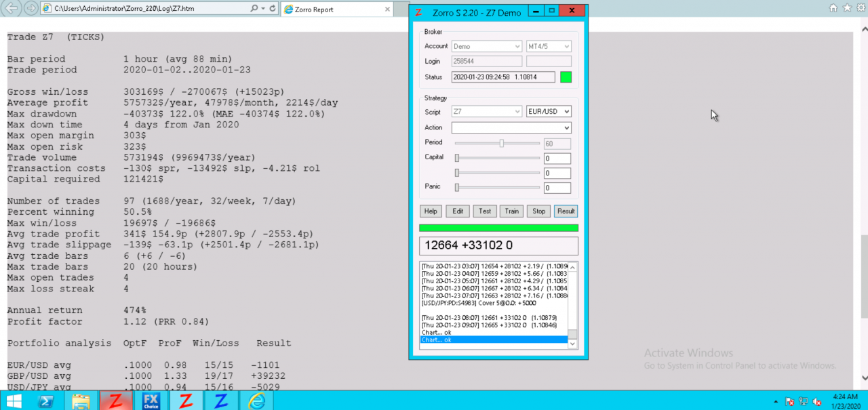Open the taskbar clock showing 4:24 AM

pos(844,401)
